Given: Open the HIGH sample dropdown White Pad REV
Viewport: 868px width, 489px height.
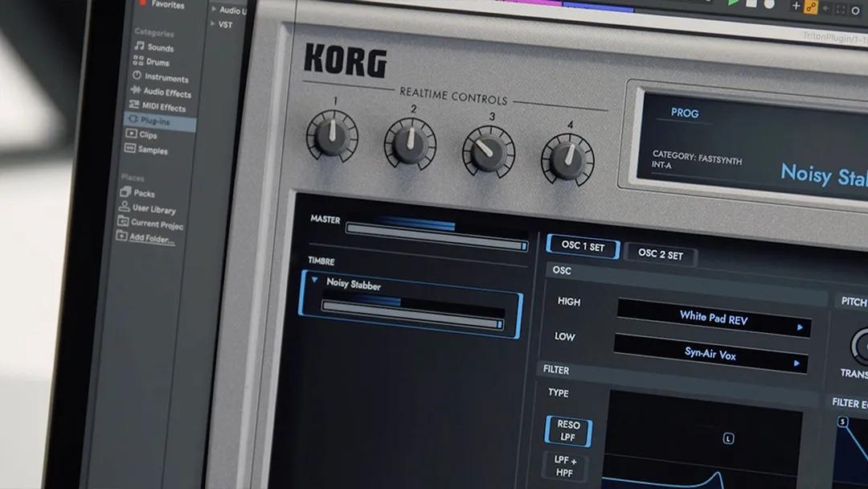Looking at the screenshot, I should [x=714, y=318].
